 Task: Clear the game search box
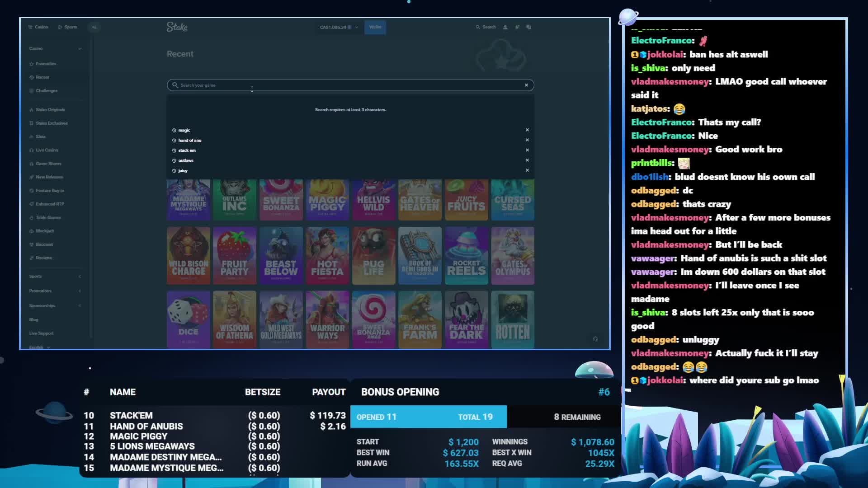coord(526,85)
